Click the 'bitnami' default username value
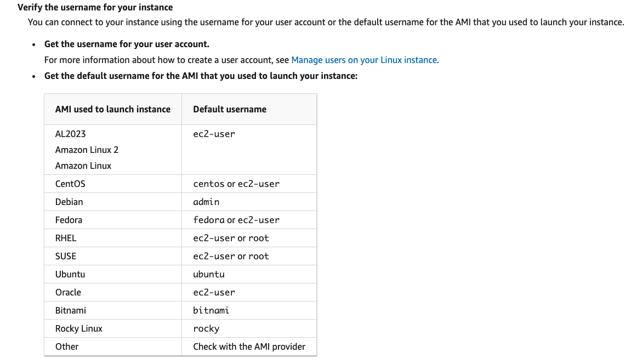Screen dimensions: 637x364 point(211,310)
